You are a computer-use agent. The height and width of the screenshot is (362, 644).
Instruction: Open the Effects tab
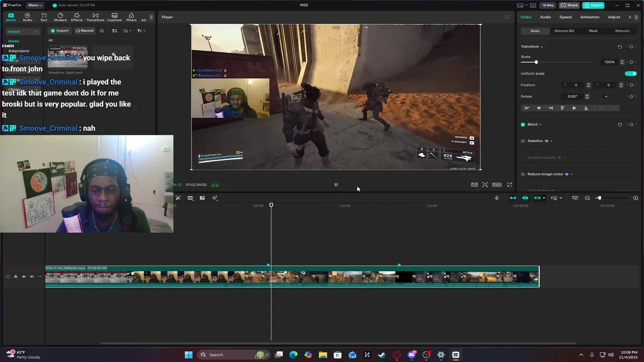pos(76,17)
